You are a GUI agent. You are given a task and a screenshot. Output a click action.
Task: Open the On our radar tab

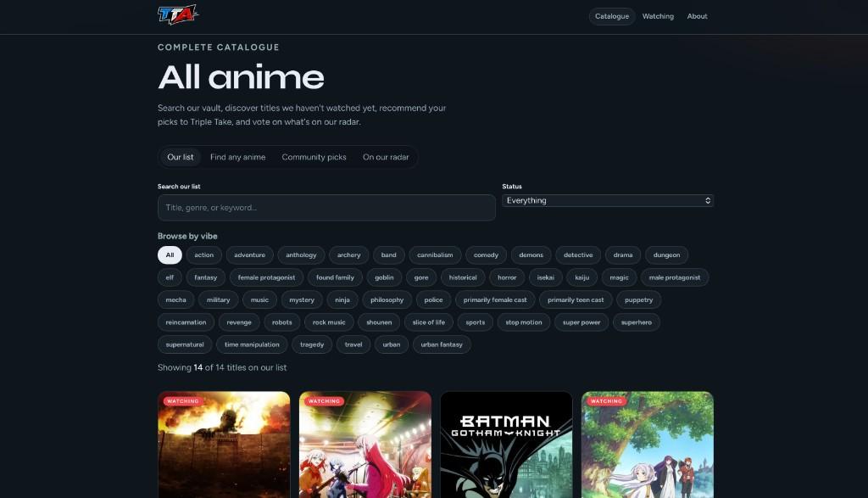(x=386, y=157)
